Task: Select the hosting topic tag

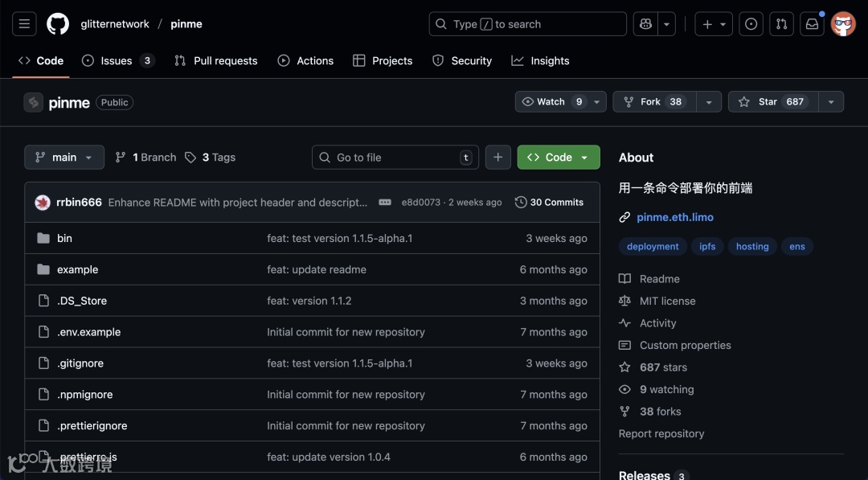Action: coord(752,246)
